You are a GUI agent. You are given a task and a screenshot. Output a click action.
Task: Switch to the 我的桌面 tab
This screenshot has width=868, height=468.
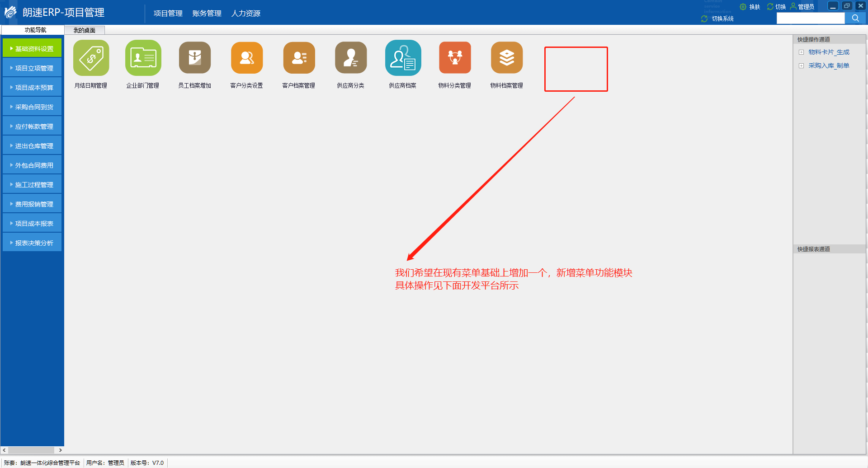[x=85, y=30]
